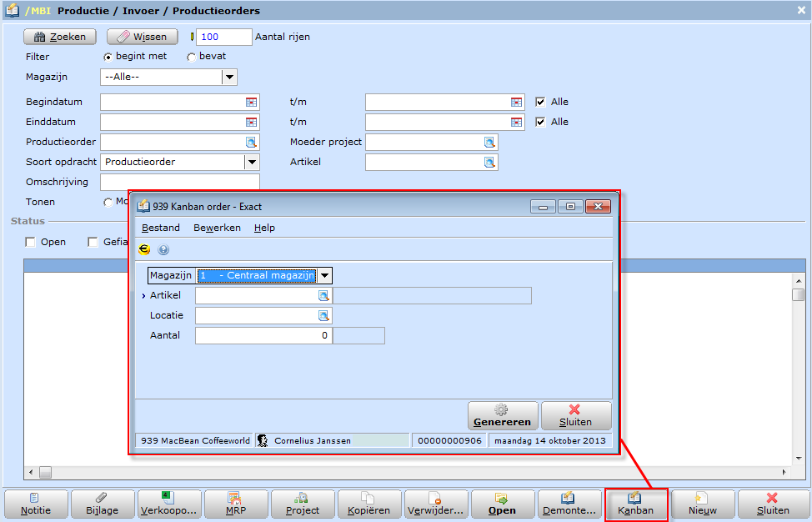Open Artikel lookup in main filter form

[489, 163]
